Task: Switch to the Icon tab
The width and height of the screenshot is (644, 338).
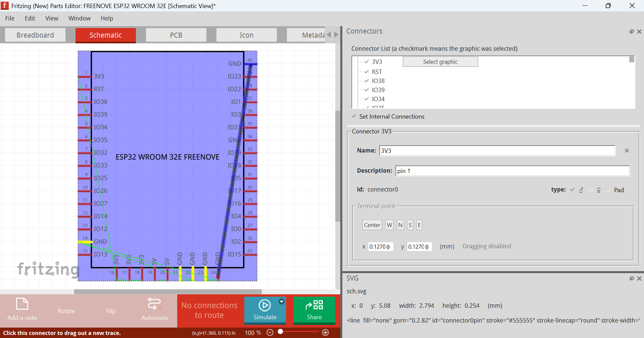Action: [247, 35]
